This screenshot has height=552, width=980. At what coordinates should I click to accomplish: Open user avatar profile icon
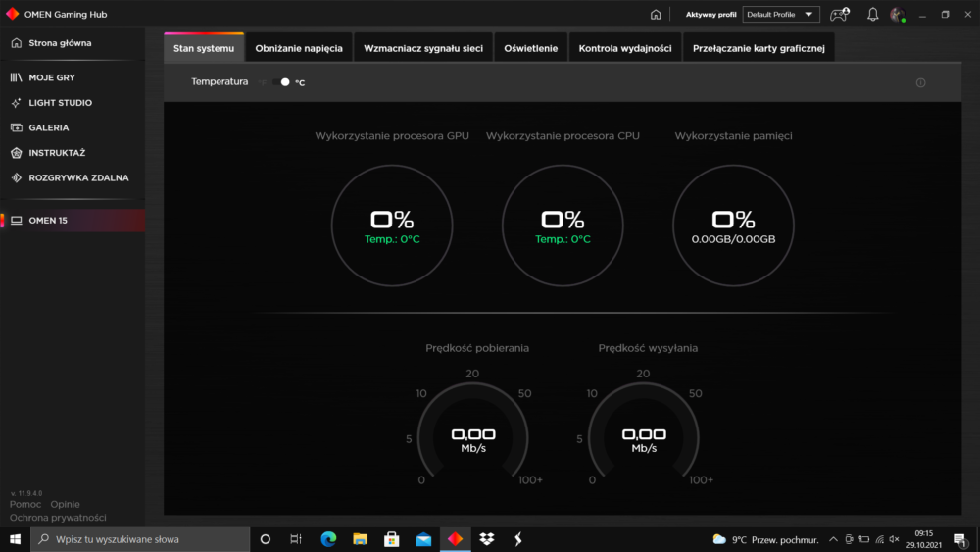(x=898, y=15)
